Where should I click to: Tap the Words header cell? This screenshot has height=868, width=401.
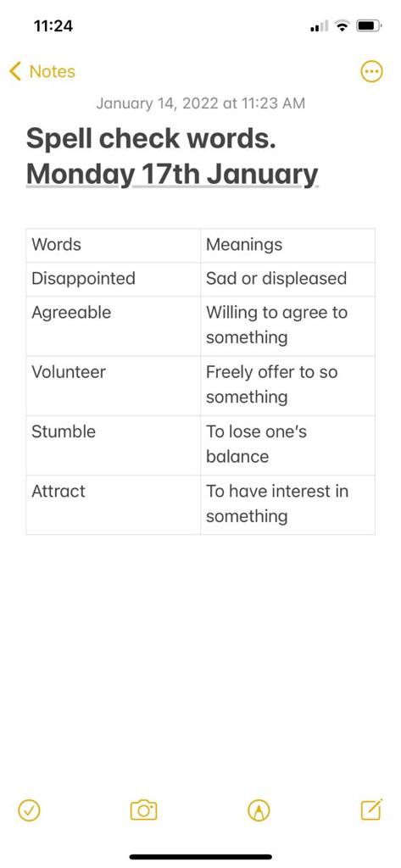pos(113,245)
